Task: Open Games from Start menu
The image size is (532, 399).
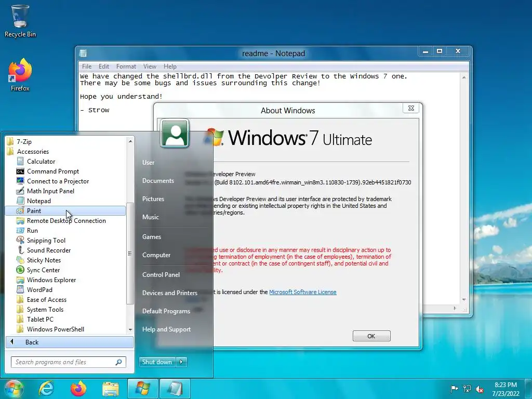Action: (x=152, y=237)
